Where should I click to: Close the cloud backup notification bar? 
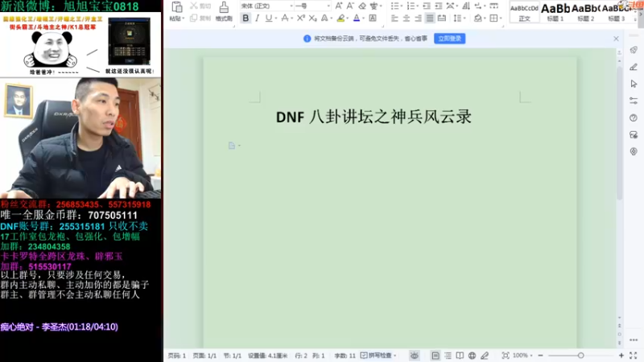616,39
